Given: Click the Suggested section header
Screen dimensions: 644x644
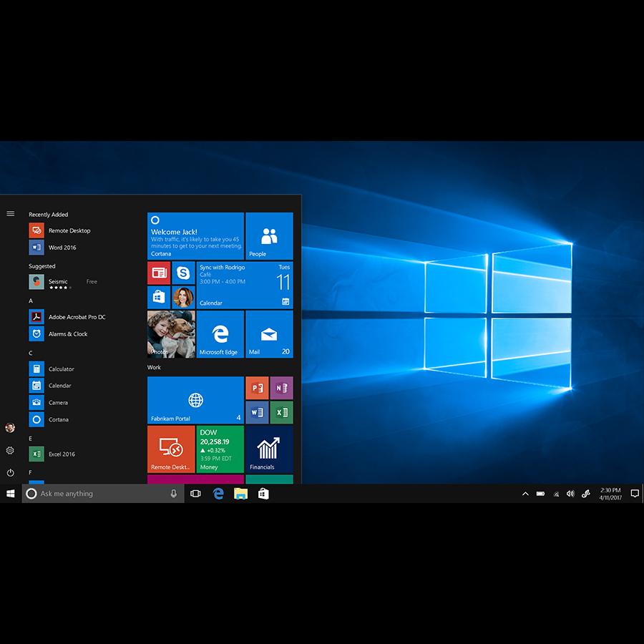Looking at the screenshot, I should tap(42, 266).
